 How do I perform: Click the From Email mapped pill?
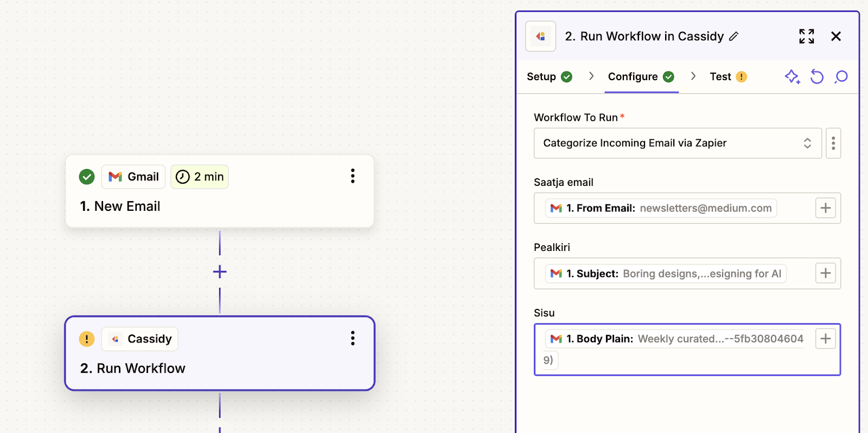click(x=661, y=208)
